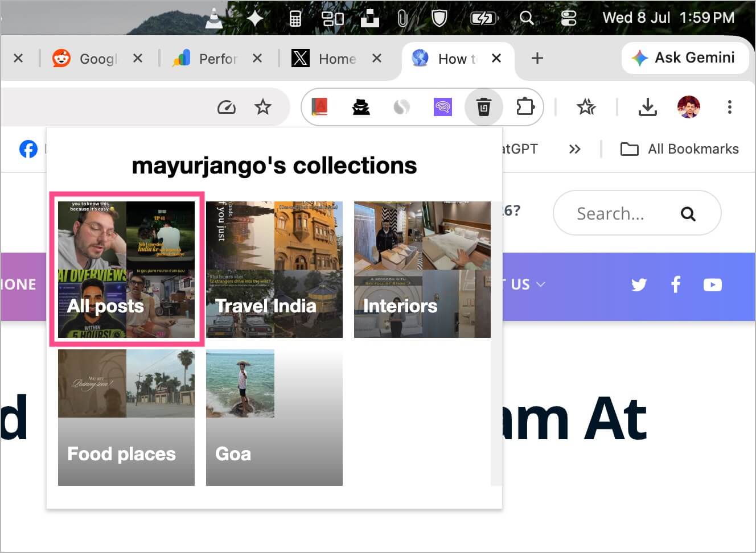The image size is (756, 553).
Task: Close the Reddit Google tab
Action: pyautogui.click(x=137, y=58)
